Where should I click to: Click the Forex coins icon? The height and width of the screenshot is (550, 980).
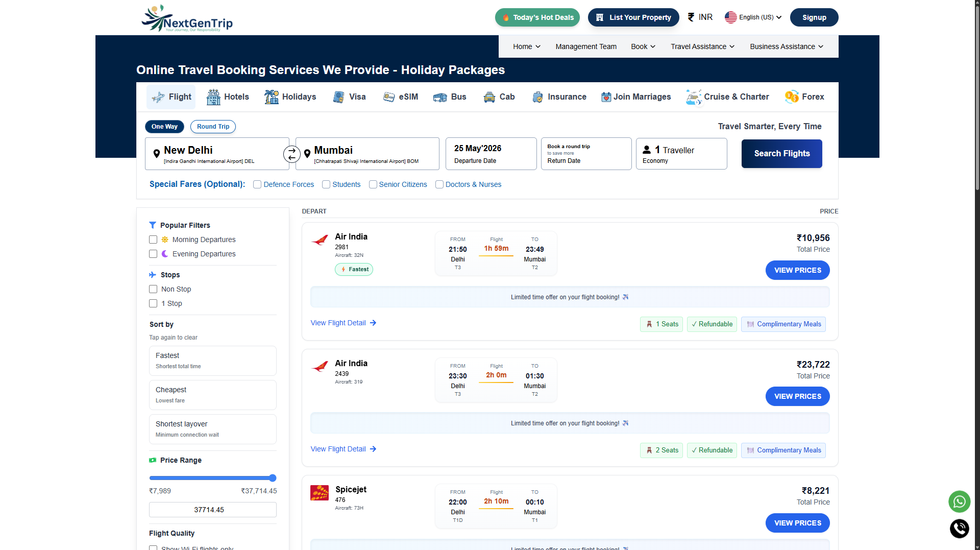[x=792, y=97]
